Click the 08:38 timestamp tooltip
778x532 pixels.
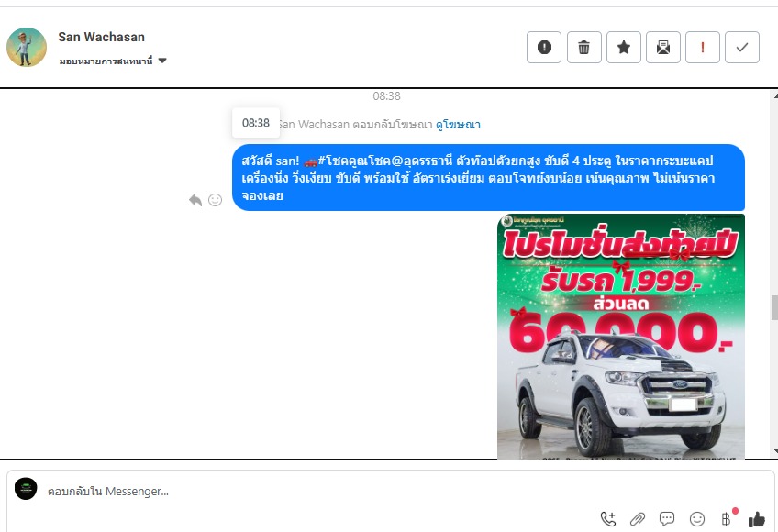(256, 123)
